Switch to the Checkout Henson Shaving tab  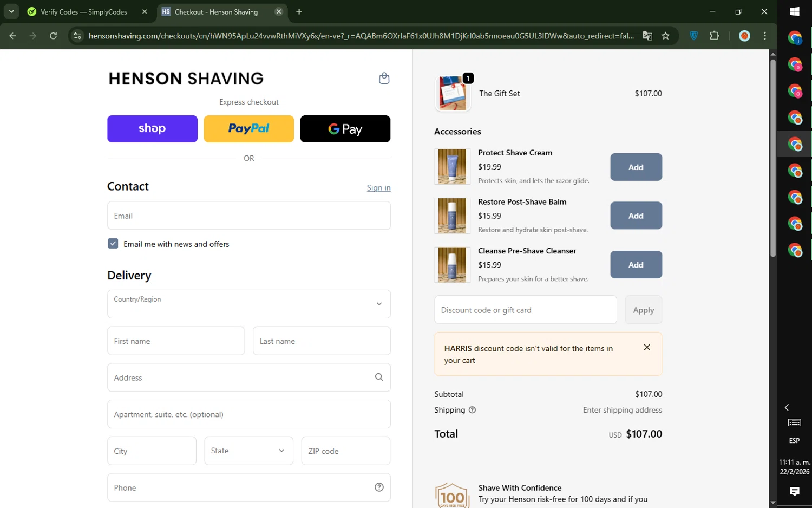pos(222,11)
